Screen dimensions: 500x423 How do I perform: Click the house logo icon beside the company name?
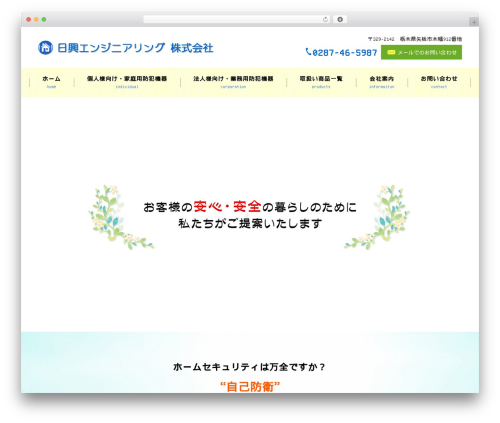(x=45, y=48)
